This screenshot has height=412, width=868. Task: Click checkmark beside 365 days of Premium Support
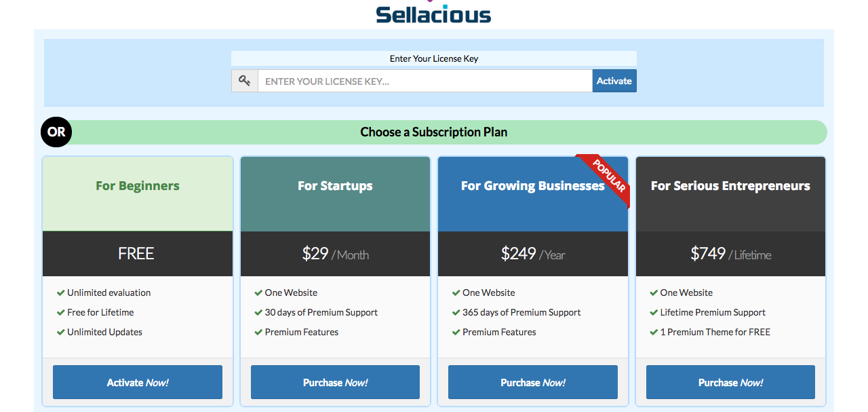[456, 313]
